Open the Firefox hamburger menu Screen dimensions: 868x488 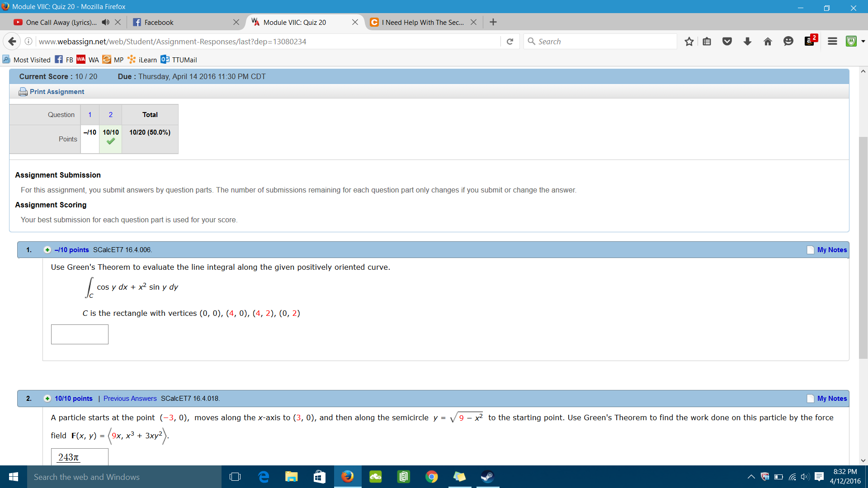coord(832,41)
